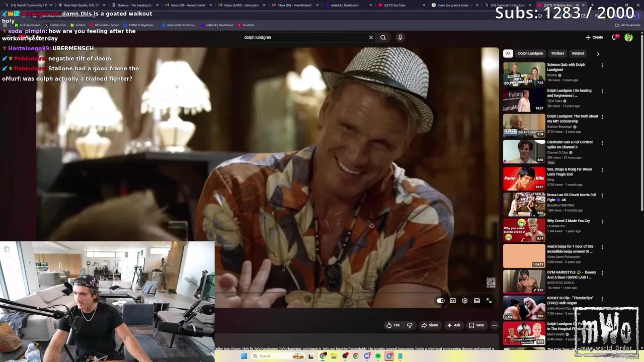
Task: Click the Create button
Action: pos(594,37)
